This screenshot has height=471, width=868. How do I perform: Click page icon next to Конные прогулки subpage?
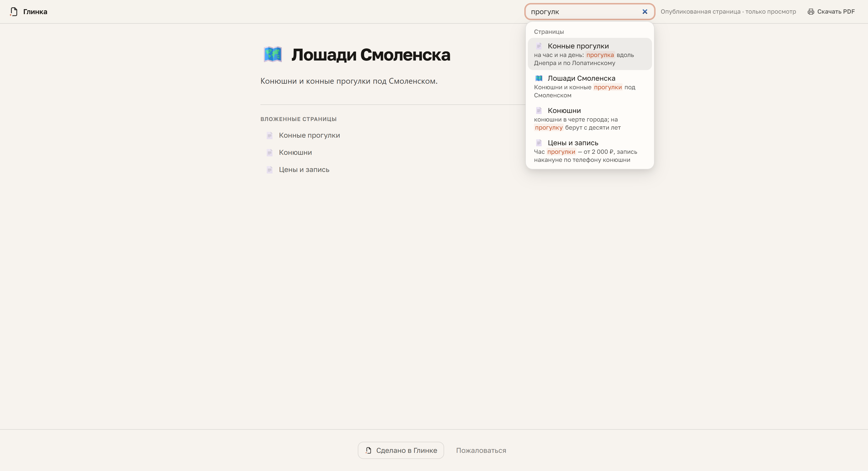pyautogui.click(x=269, y=135)
